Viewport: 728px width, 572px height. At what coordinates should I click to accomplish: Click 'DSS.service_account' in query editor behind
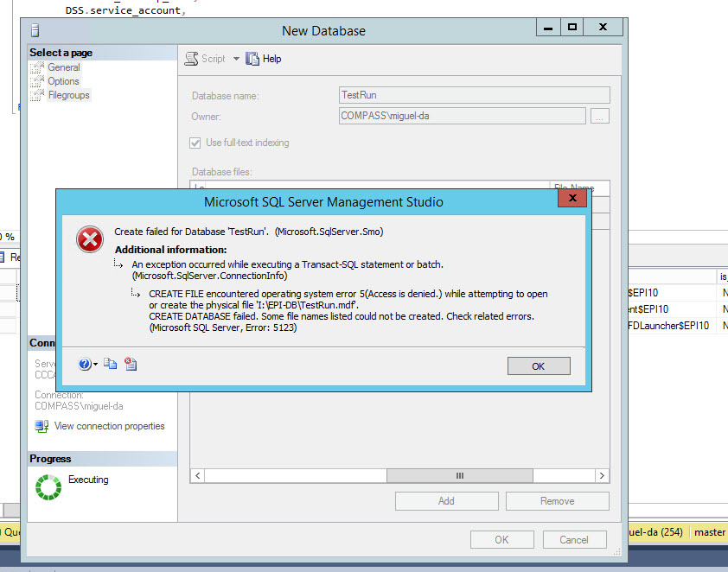click(x=123, y=10)
